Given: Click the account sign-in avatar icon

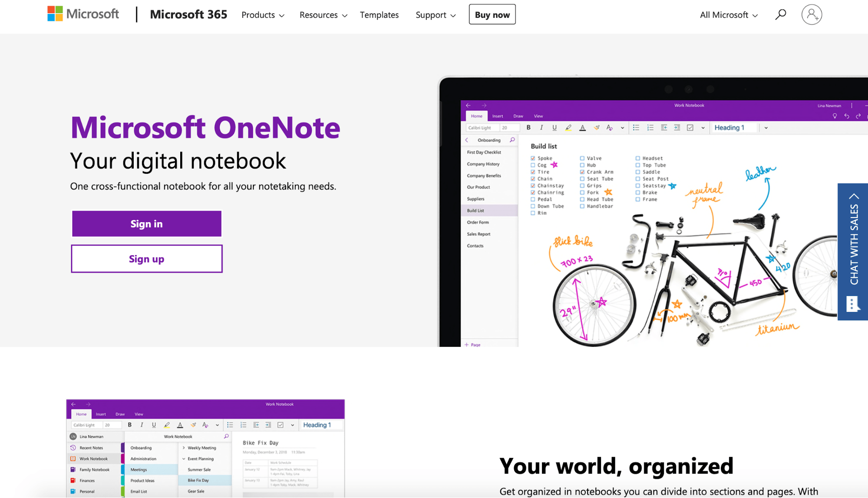Looking at the screenshot, I should (x=811, y=14).
